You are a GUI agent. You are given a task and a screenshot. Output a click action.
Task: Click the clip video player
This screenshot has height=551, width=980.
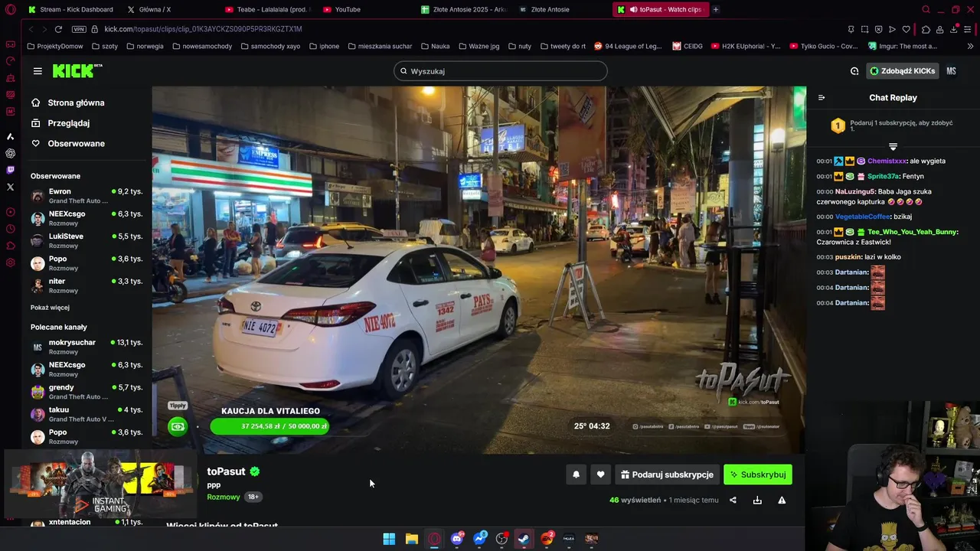(479, 269)
